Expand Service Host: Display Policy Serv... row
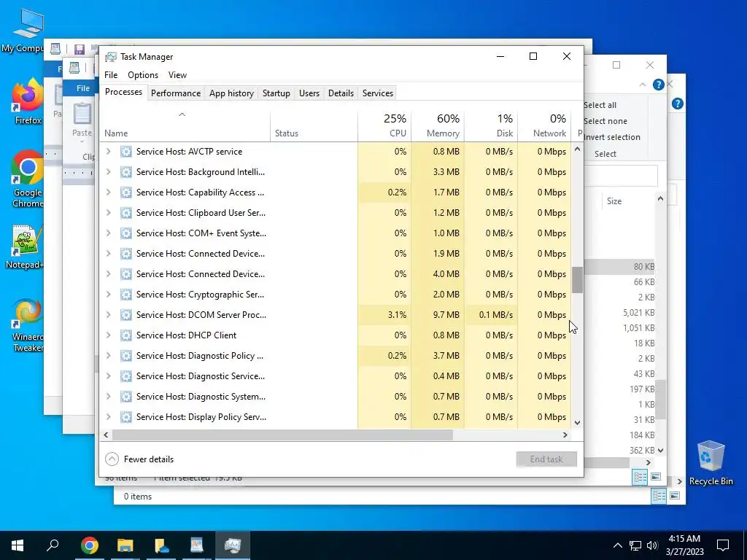 coord(109,417)
